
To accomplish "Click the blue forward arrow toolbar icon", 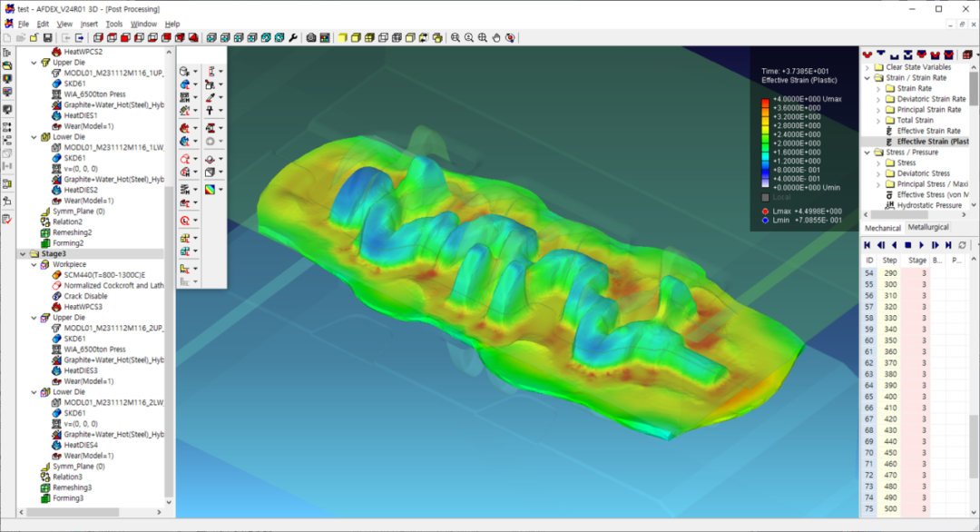I will pyautogui.click(x=79, y=37).
